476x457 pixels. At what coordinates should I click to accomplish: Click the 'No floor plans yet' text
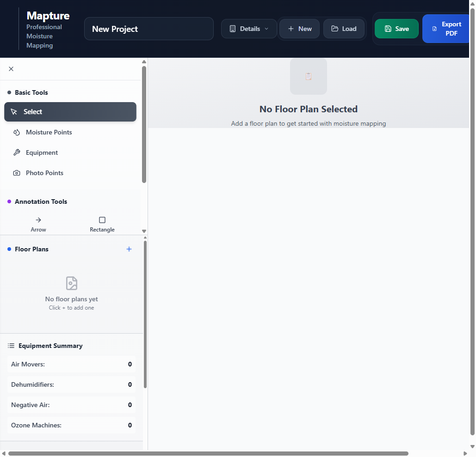point(71,299)
